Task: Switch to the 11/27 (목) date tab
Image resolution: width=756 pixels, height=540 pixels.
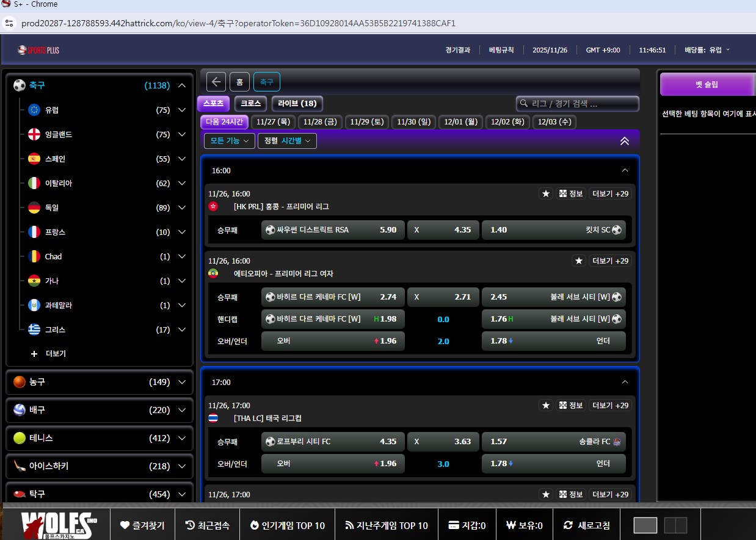Action: pyautogui.click(x=273, y=122)
